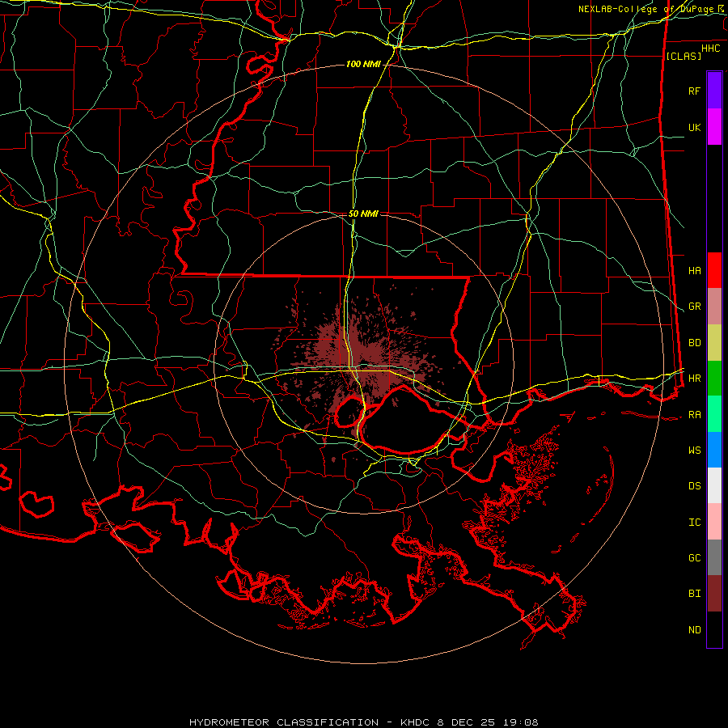Viewport: 728px width, 728px height.
Task: Click the 100 NMI range ring label
Action: pyautogui.click(x=363, y=64)
